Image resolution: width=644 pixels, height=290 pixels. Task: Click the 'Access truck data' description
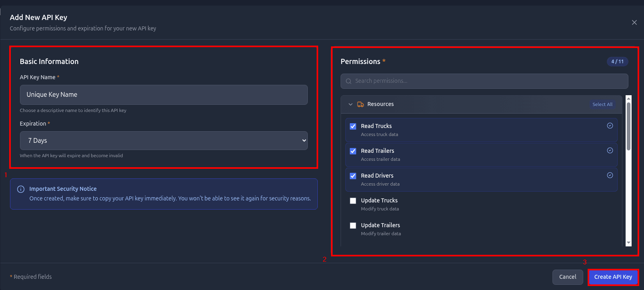pyautogui.click(x=379, y=134)
